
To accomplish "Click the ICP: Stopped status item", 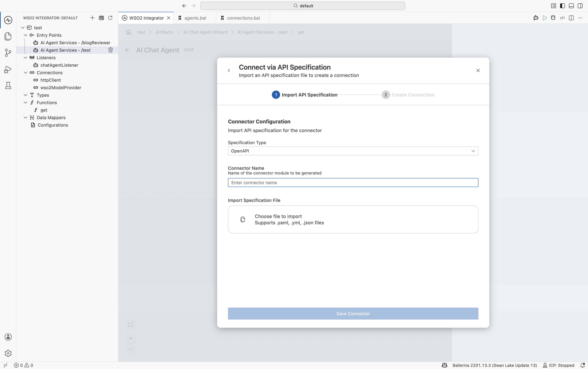I will 559,365.
